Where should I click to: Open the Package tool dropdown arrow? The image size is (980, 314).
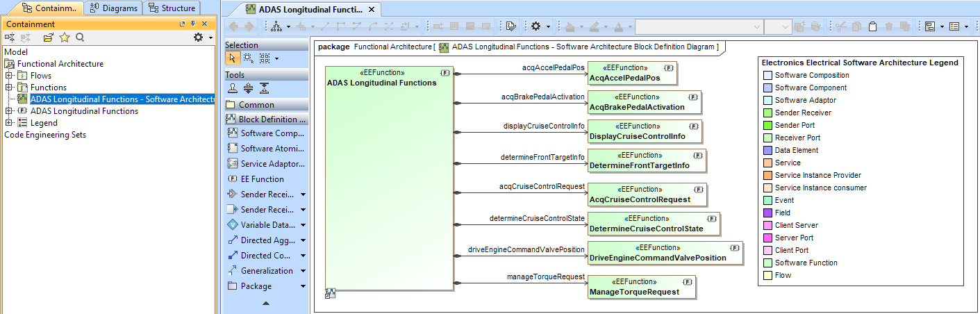click(303, 286)
